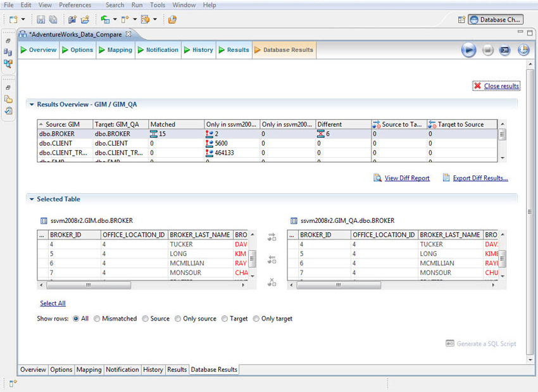
Task: Open the Run menu
Action: pos(137,5)
